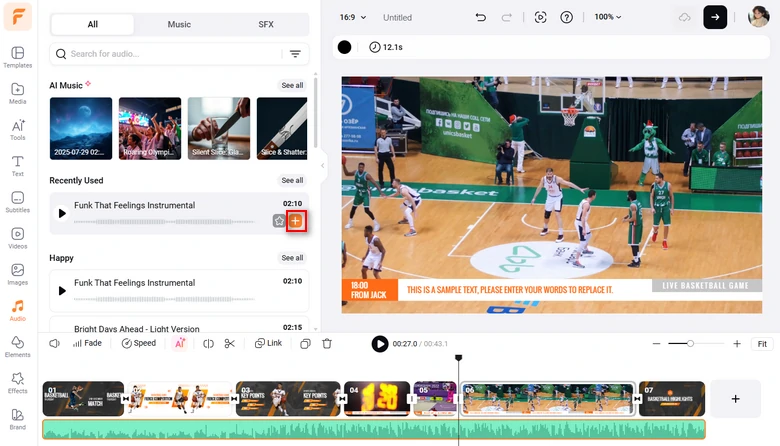The height and width of the screenshot is (446, 780).
Task: Select the Roaring Olympi AI music thumbnail
Action: [150, 128]
